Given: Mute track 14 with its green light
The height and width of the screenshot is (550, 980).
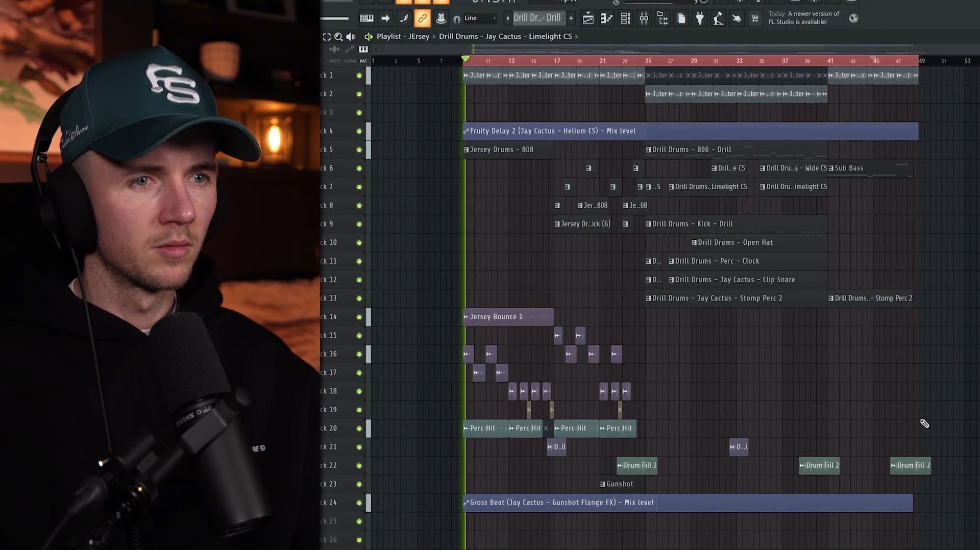Looking at the screenshot, I should coord(359,317).
